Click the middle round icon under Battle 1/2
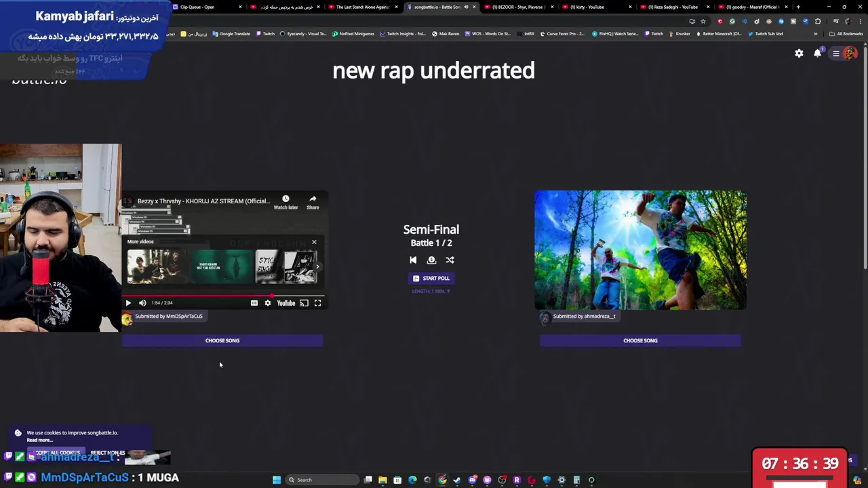Screen dimensions: 868x488 (x=431, y=260)
